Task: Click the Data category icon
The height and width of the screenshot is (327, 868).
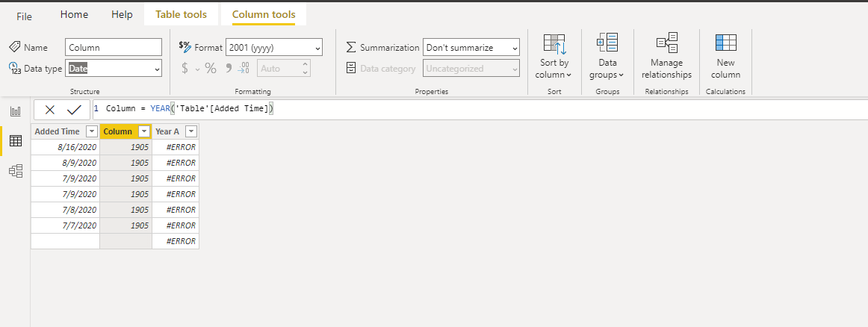Action: 351,68
